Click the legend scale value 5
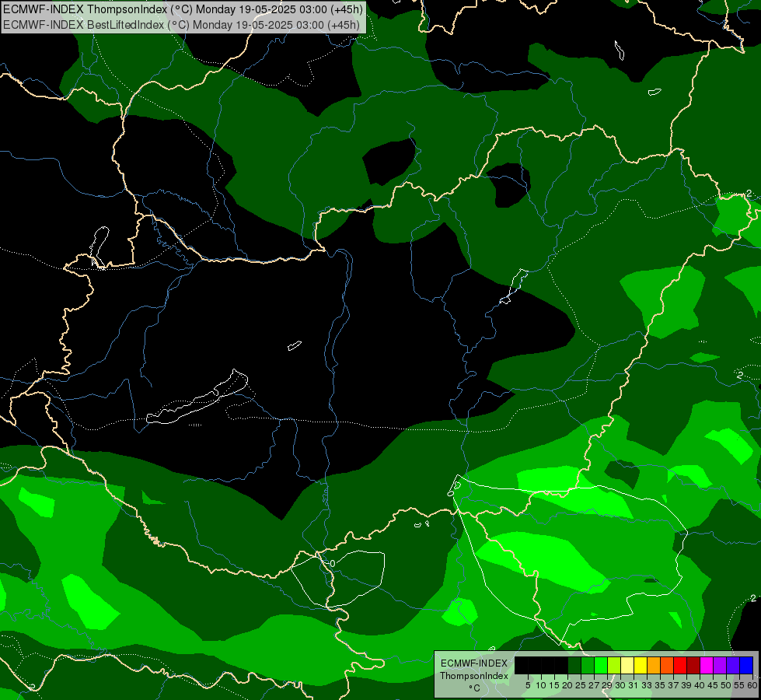Image resolution: width=761 pixels, height=700 pixels. point(528,685)
